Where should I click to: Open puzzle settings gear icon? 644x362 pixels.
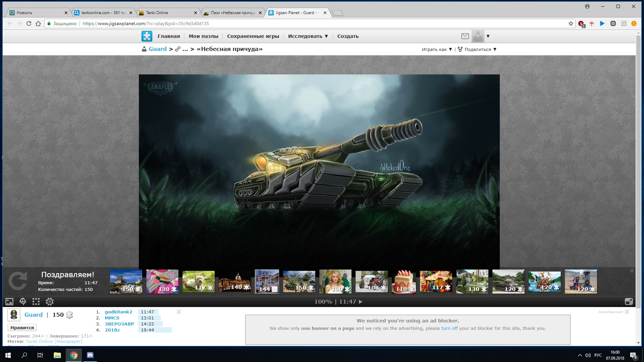pyautogui.click(x=50, y=302)
